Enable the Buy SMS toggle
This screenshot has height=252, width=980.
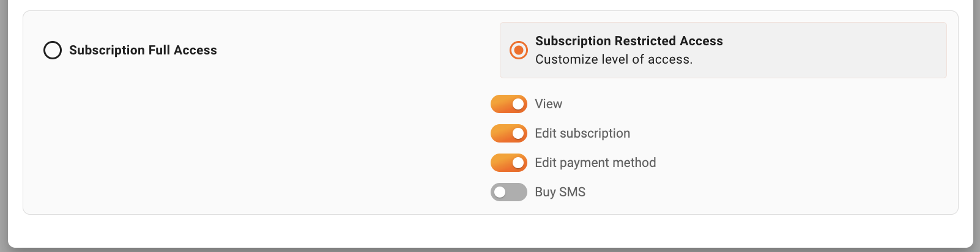coord(508,192)
